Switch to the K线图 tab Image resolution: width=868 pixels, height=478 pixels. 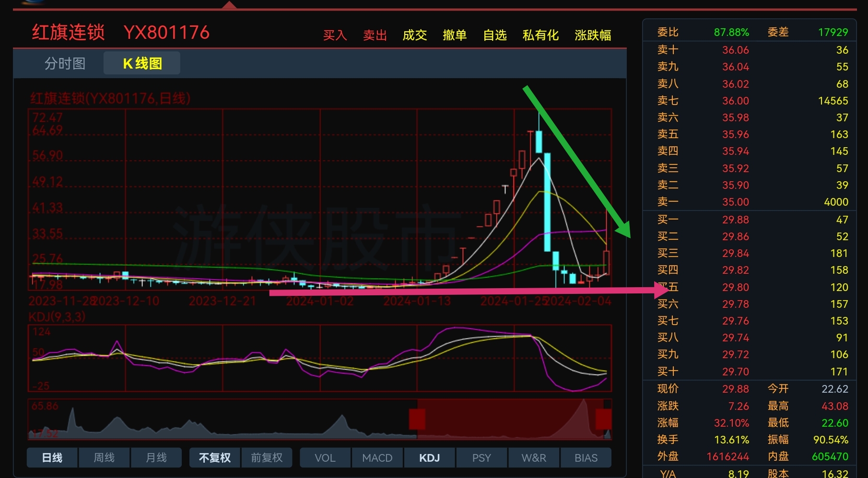(x=142, y=63)
